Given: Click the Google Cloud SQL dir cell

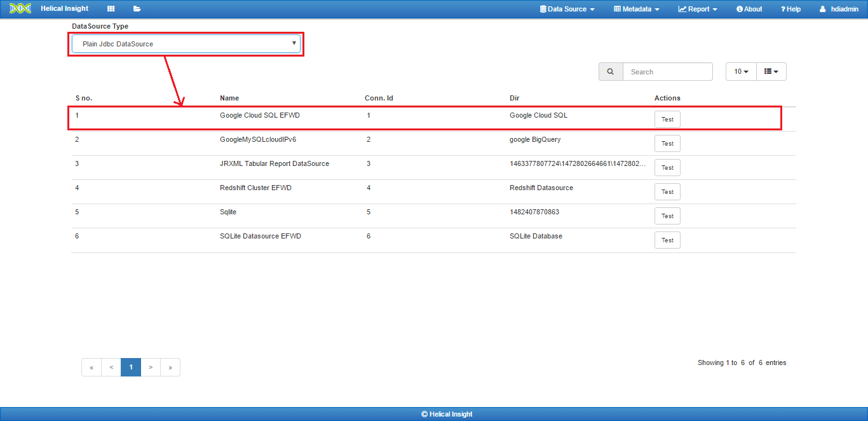Looking at the screenshot, I should (x=538, y=115).
